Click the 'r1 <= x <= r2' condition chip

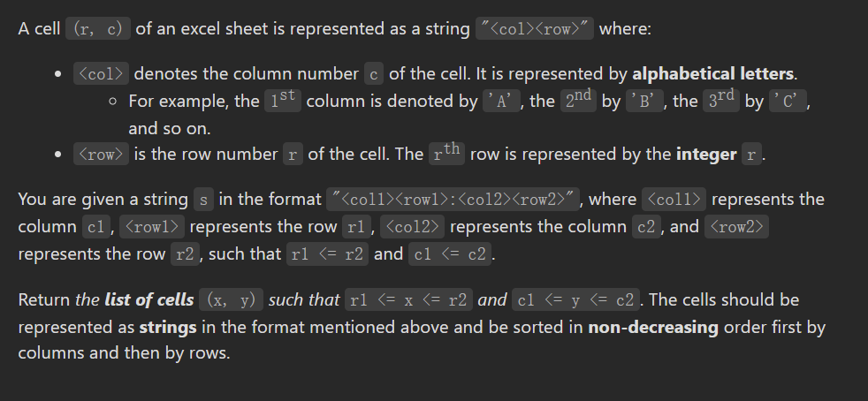coord(407,299)
